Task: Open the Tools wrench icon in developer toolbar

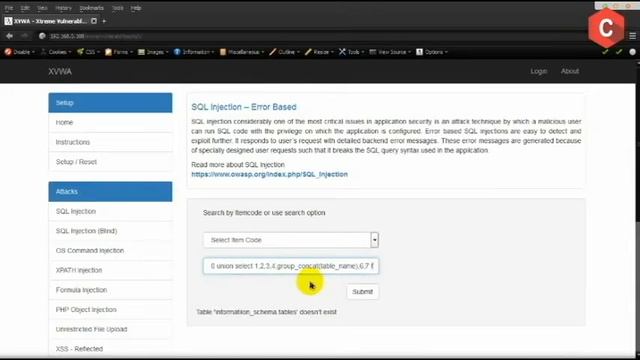Action: [x=342, y=52]
